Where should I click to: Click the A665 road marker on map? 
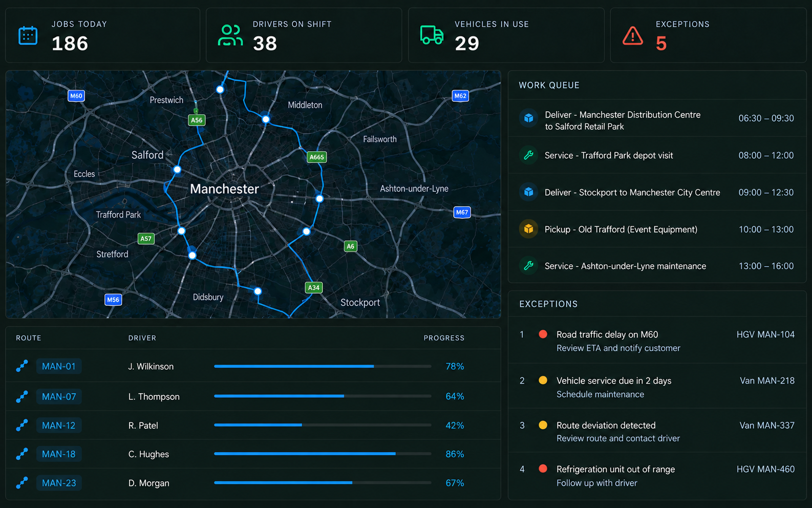pos(317,157)
